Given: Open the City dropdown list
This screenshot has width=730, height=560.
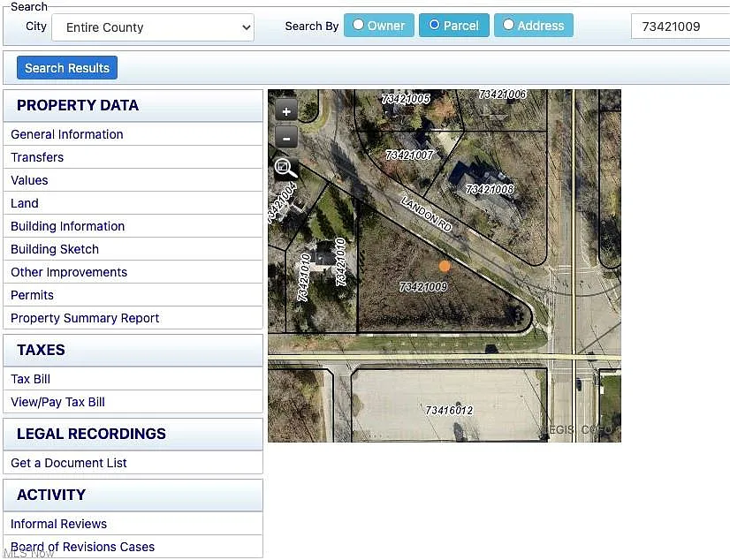Looking at the screenshot, I should [x=153, y=27].
